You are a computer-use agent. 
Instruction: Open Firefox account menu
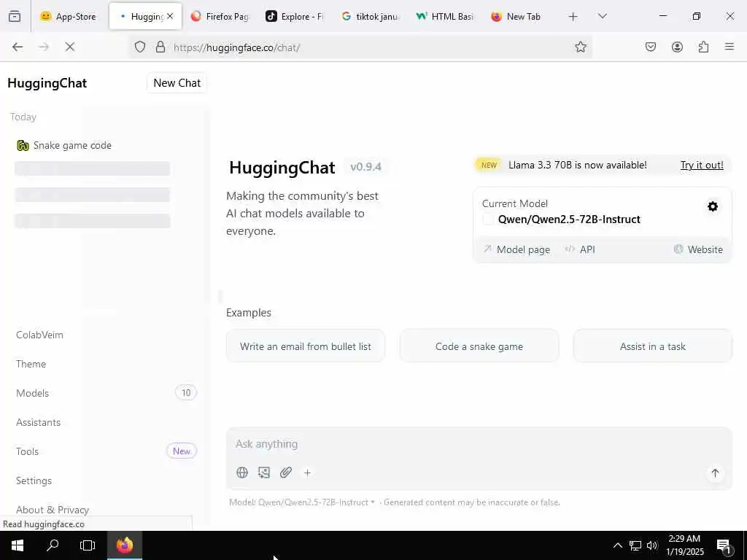pyautogui.click(x=677, y=47)
